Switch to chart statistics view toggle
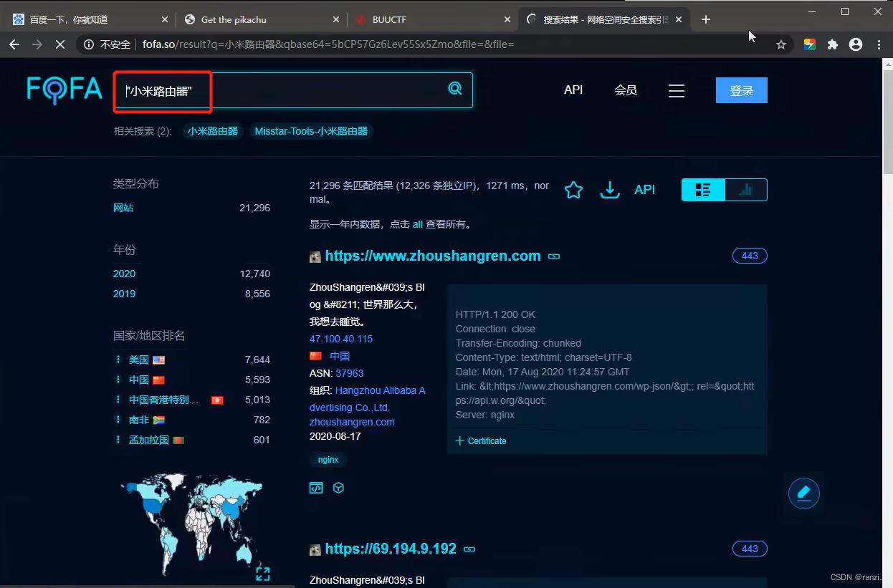 point(746,190)
